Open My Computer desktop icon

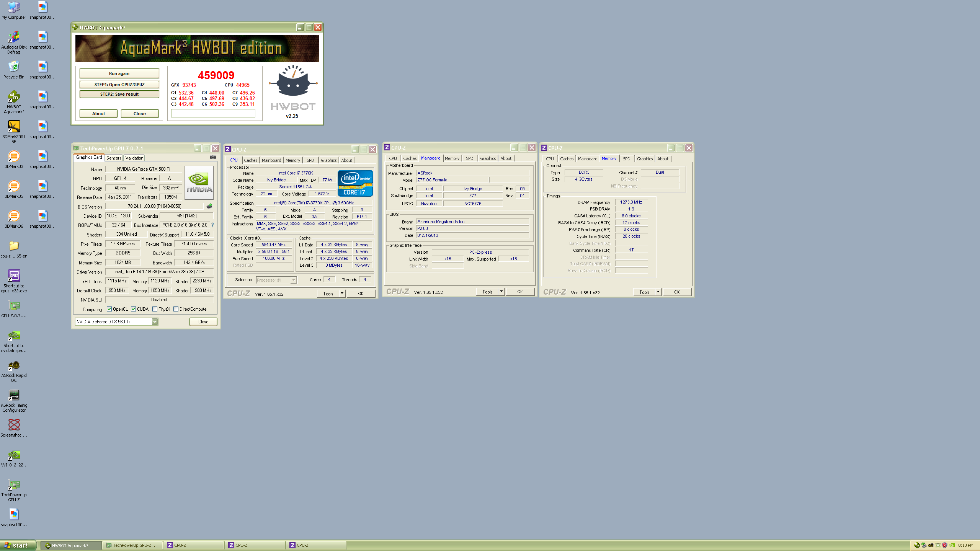pyautogui.click(x=14, y=11)
